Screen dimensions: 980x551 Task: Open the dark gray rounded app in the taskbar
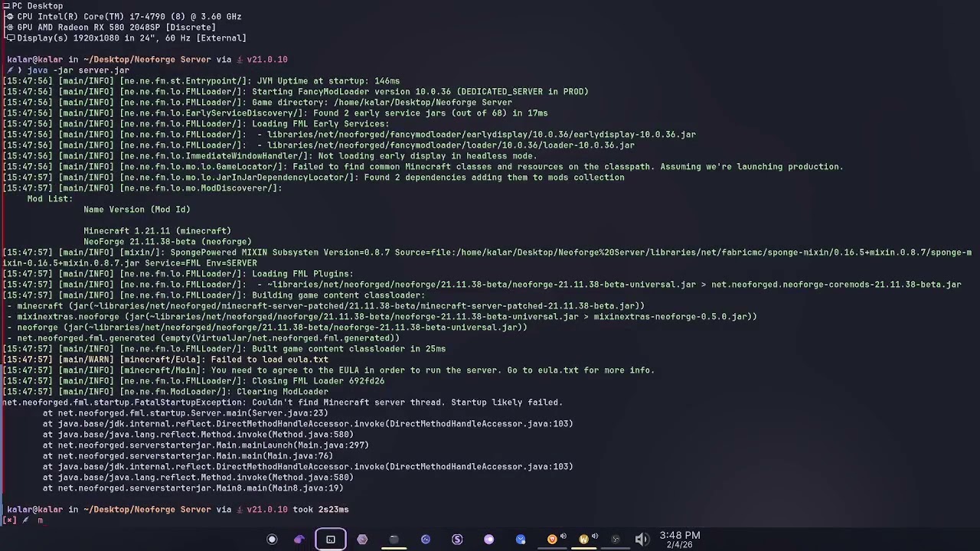point(394,540)
